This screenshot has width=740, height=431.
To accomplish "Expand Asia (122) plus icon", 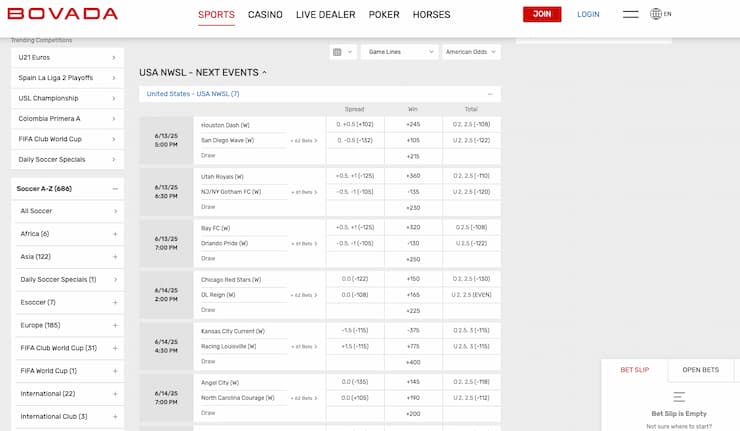I will click(x=115, y=257).
